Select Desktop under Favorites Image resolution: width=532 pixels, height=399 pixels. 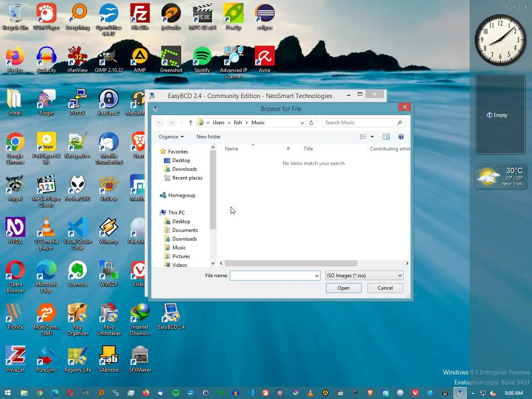[x=181, y=160]
